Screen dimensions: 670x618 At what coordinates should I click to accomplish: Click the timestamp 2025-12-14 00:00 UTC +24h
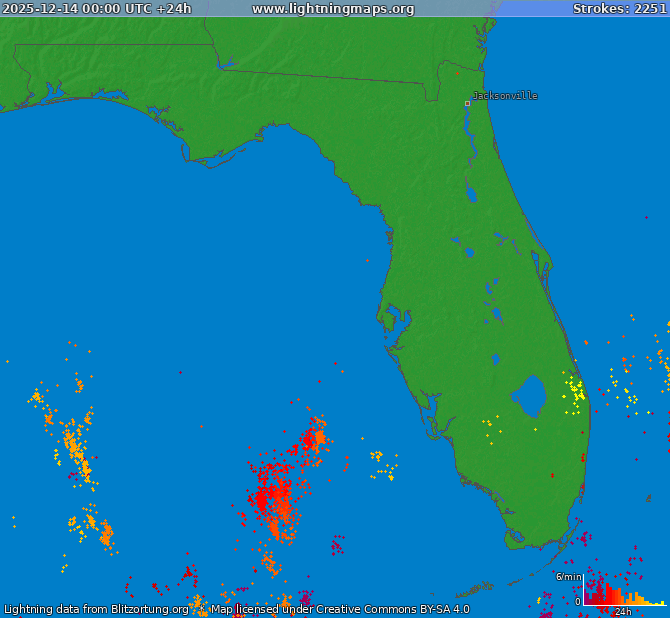coord(97,9)
